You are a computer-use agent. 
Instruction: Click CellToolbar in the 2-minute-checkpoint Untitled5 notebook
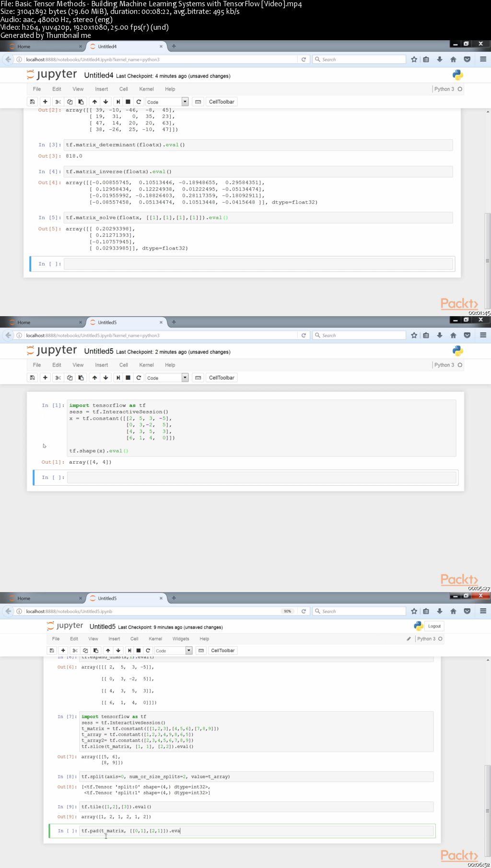coord(222,377)
